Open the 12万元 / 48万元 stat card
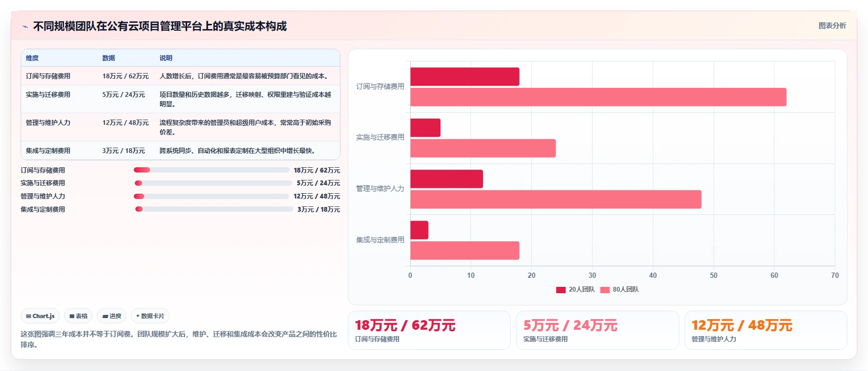Screen dimensions: 868x371 [x=766, y=330]
